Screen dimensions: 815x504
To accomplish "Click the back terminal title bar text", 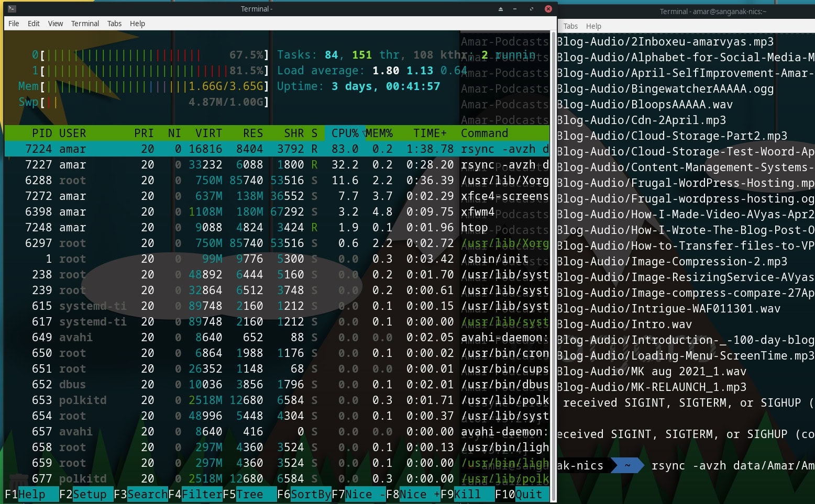I will click(x=712, y=12).
